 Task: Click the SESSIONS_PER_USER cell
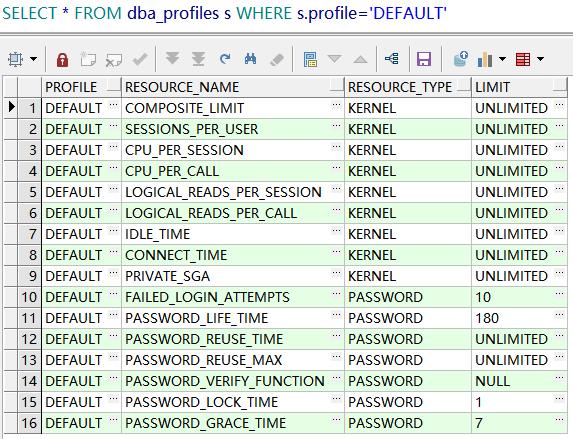[233, 129]
